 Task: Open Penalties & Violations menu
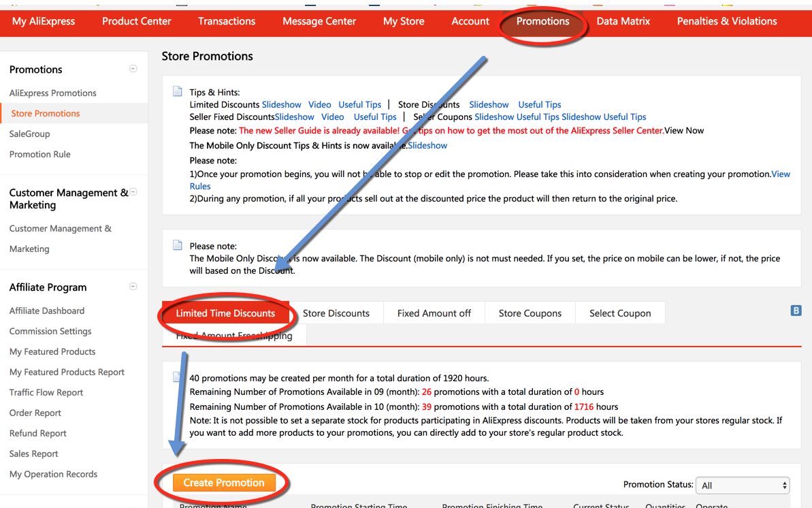click(727, 21)
